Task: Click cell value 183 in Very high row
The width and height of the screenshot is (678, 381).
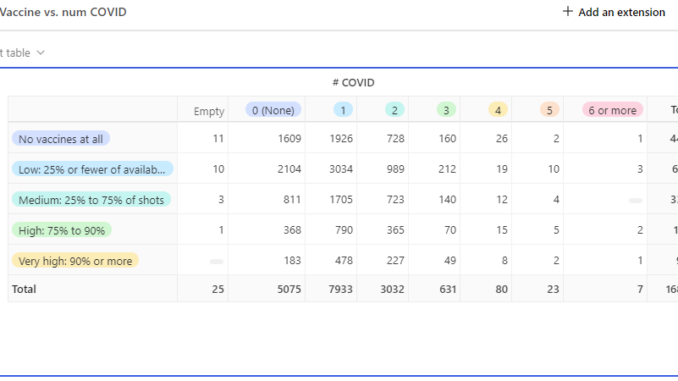Action: point(292,260)
